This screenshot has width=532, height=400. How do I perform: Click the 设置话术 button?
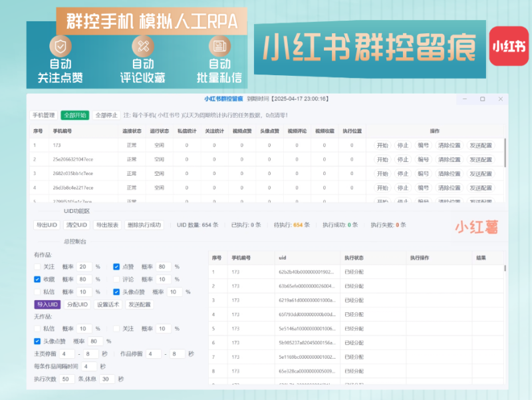point(108,305)
